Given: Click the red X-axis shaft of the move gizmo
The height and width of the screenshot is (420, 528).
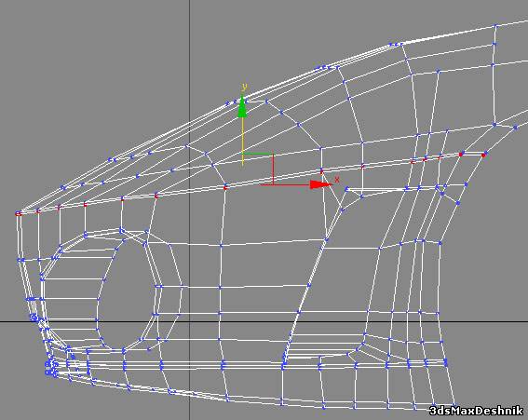Looking at the screenshot, I should coord(286,184).
